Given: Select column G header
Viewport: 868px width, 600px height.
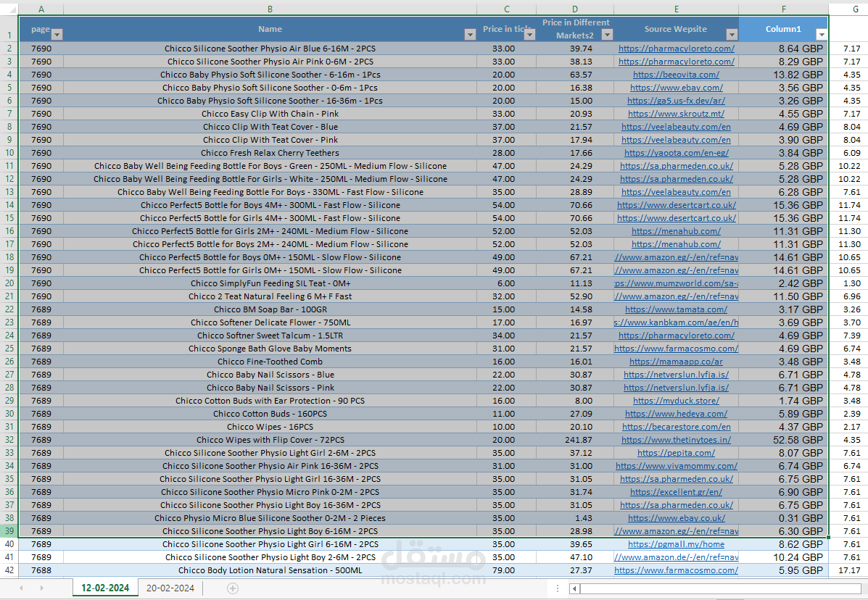Looking at the screenshot, I should coord(855,9).
